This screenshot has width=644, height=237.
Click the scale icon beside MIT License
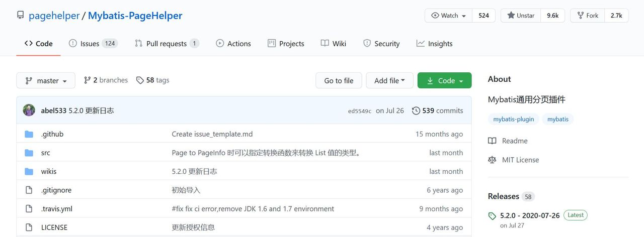492,160
